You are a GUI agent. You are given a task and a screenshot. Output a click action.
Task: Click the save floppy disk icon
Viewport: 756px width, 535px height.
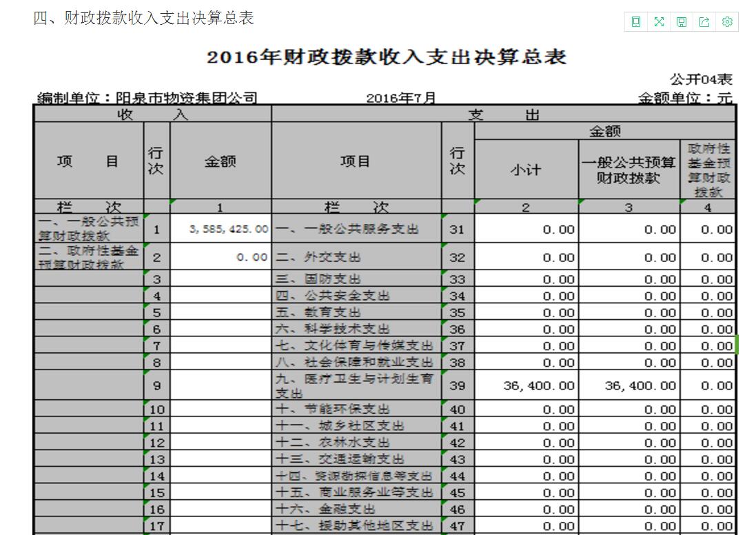[x=682, y=22]
